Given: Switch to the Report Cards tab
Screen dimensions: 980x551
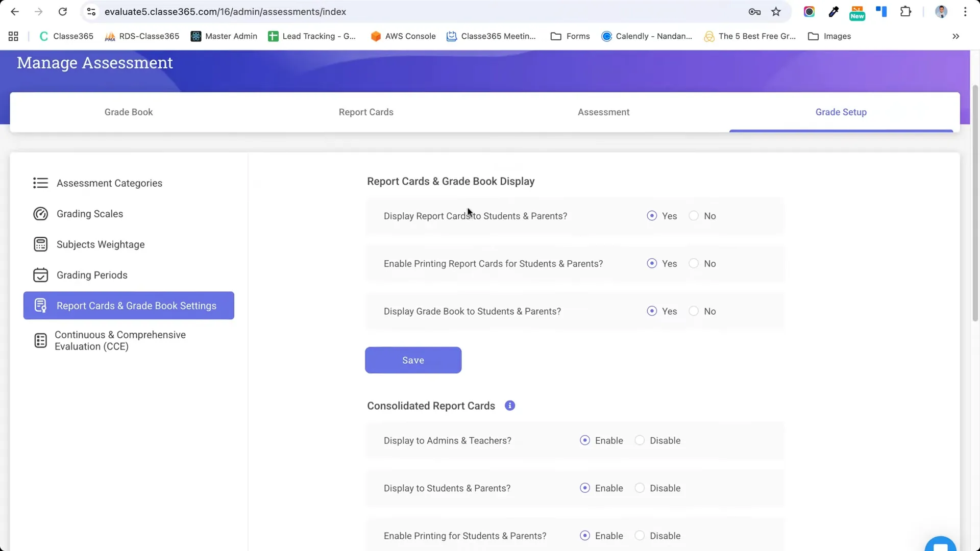Looking at the screenshot, I should 365,112.
